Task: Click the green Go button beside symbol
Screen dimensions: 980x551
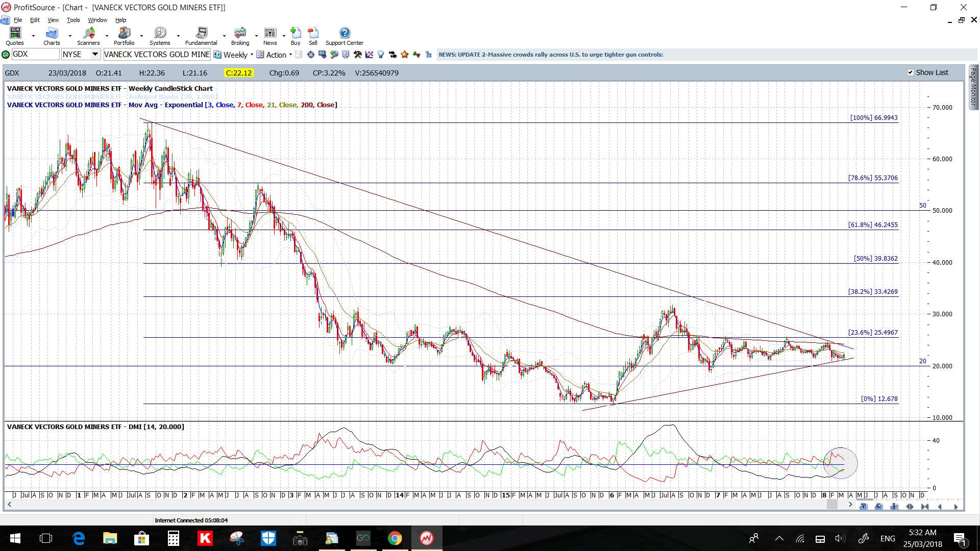Action: tap(6, 55)
